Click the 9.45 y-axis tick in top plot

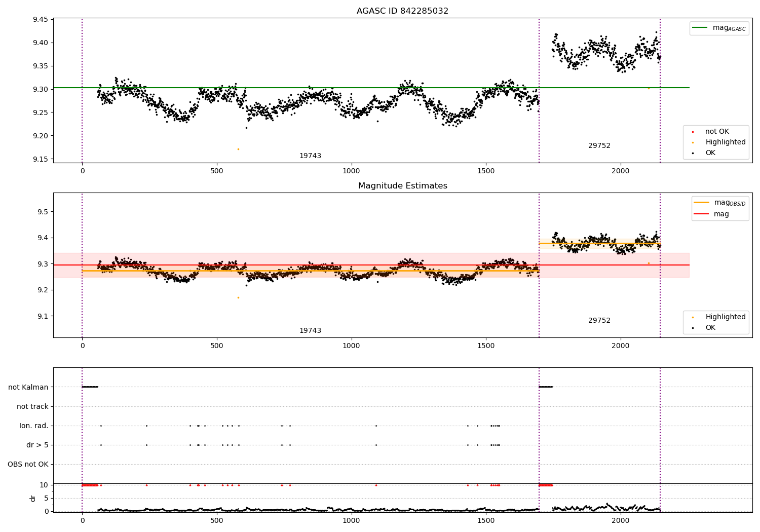[x=41, y=20]
